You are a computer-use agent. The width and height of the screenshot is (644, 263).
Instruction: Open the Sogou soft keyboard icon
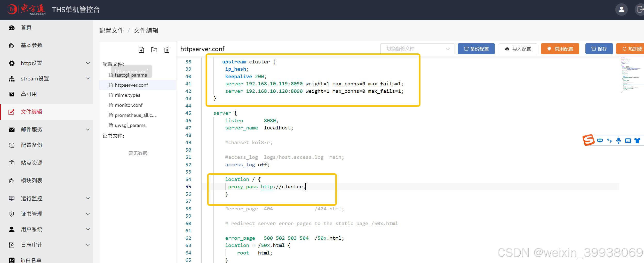[x=628, y=141]
